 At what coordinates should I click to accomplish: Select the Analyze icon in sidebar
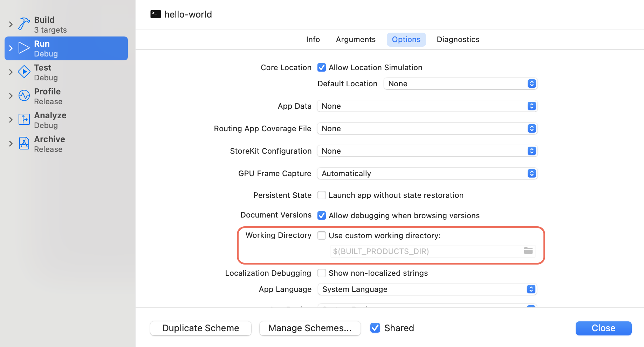(23, 119)
